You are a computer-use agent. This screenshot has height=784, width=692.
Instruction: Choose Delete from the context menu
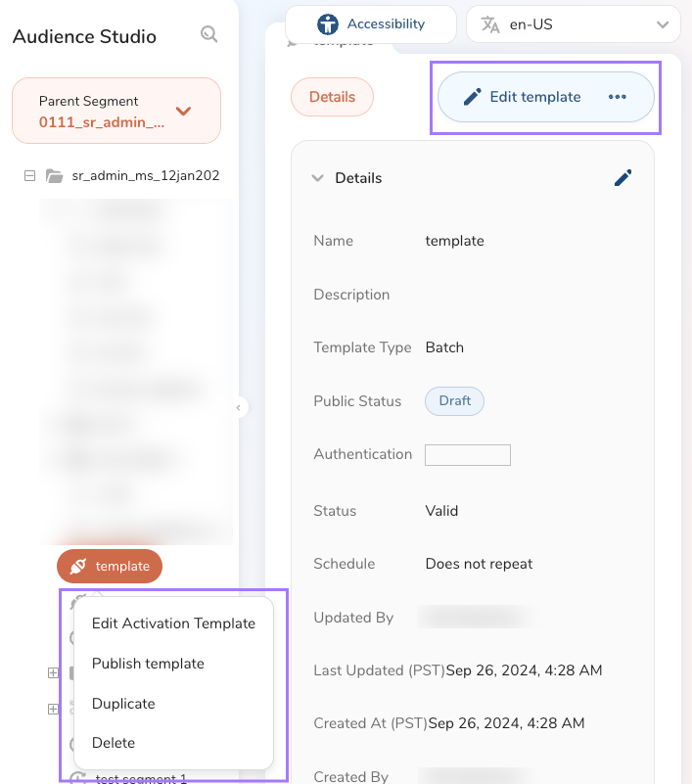[114, 743]
